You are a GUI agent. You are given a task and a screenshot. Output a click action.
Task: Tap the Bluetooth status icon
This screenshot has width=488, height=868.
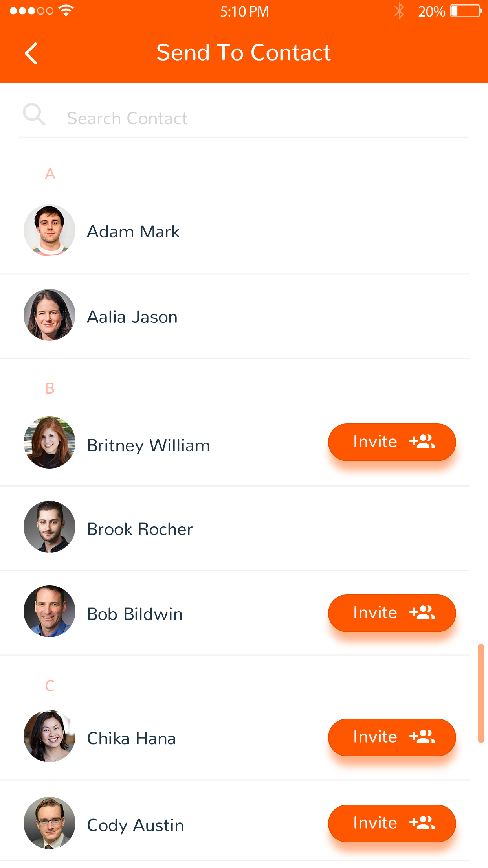[x=399, y=11]
